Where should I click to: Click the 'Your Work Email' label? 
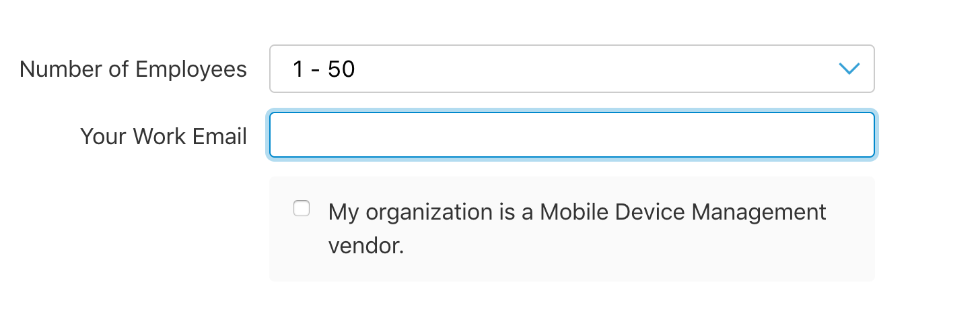pos(164,136)
